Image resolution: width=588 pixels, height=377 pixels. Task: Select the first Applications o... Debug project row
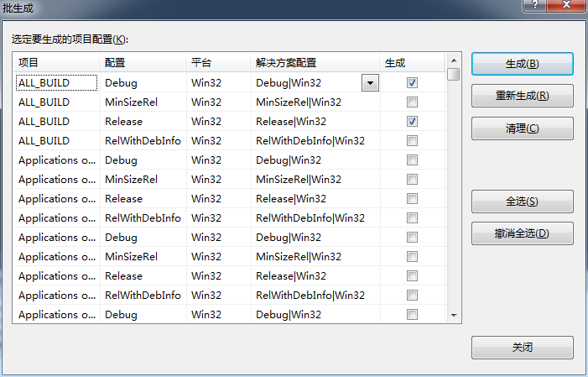point(57,160)
